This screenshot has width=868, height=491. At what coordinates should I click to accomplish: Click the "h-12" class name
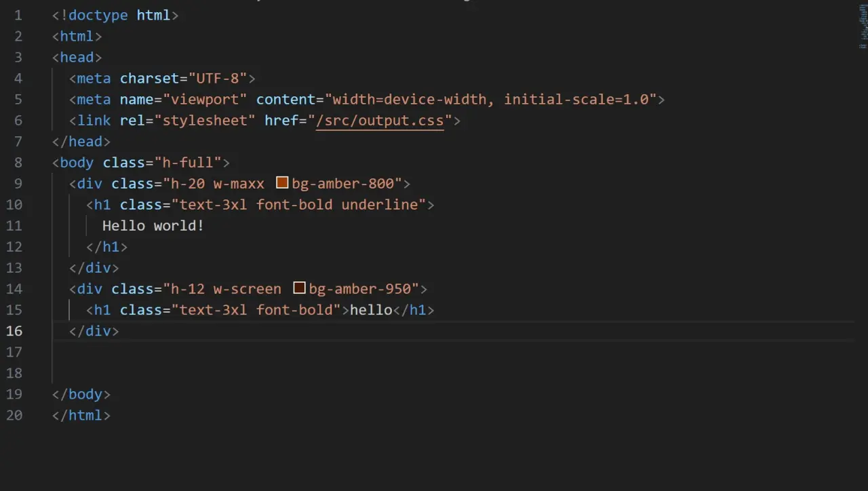[x=188, y=288]
